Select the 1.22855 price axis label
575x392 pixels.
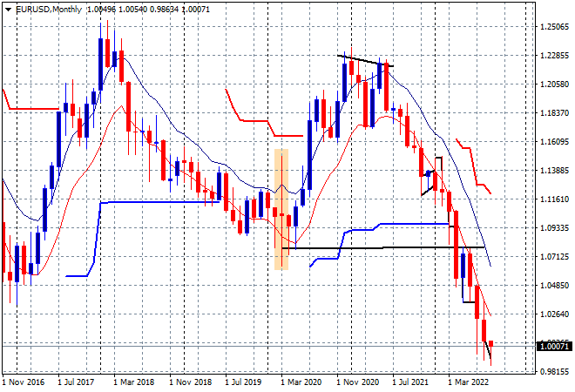(x=555, y=56)
